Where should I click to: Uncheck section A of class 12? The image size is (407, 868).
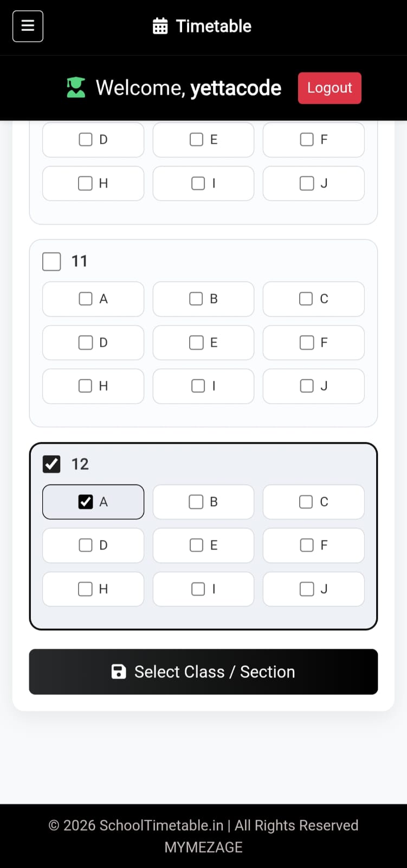point(85,502)
